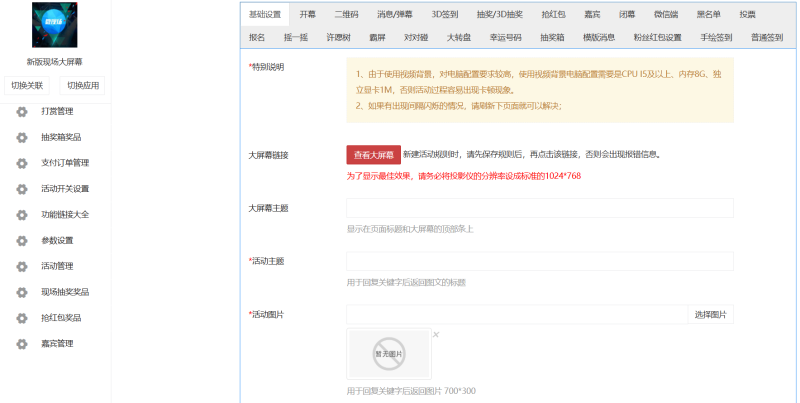Click the 活动图片 path input field
Viewport: 800px width, 403px height.
tap(517, 315)
